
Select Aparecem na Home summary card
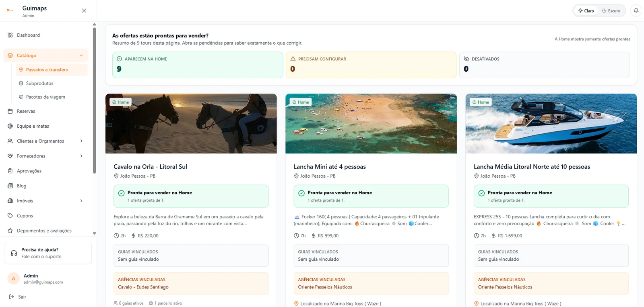(x=198, y=65)
